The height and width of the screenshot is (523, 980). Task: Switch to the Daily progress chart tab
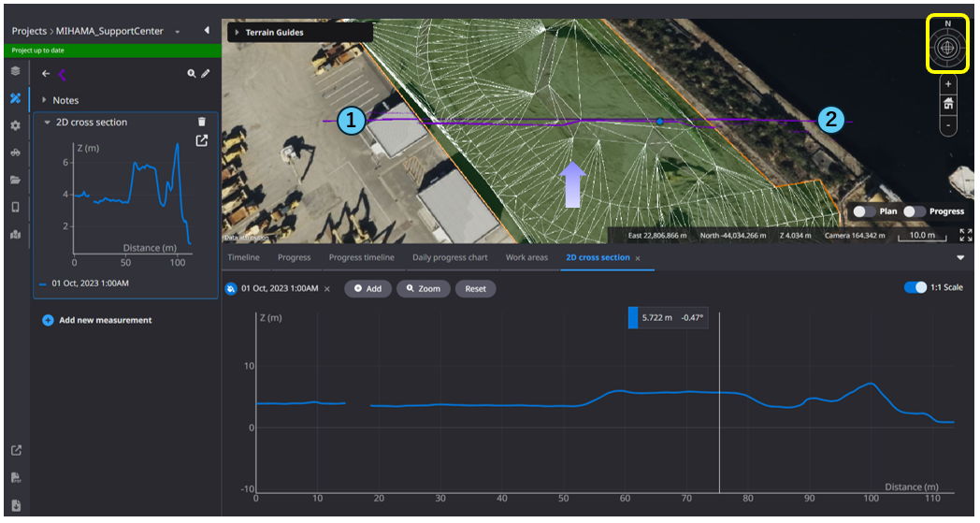tap(450, 257)
